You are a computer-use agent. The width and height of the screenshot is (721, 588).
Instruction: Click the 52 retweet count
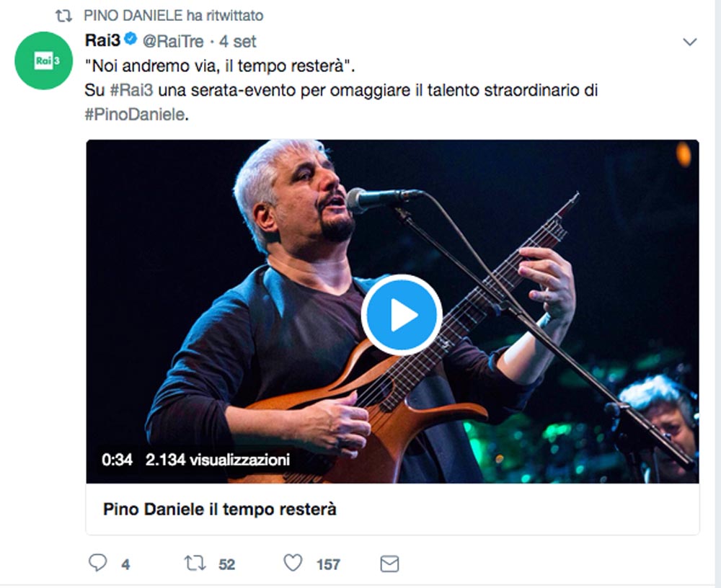(226, 564)
